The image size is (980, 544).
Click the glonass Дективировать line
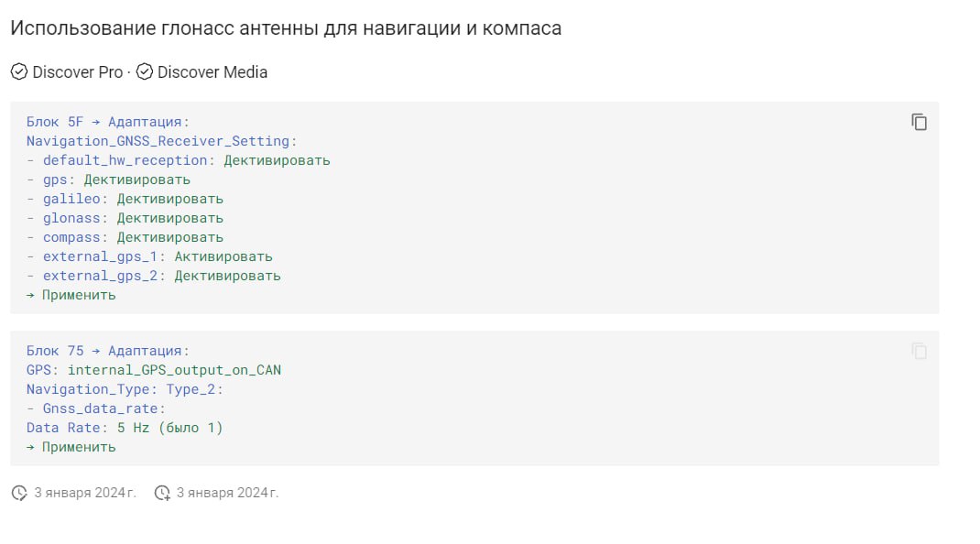pos(125,218)
